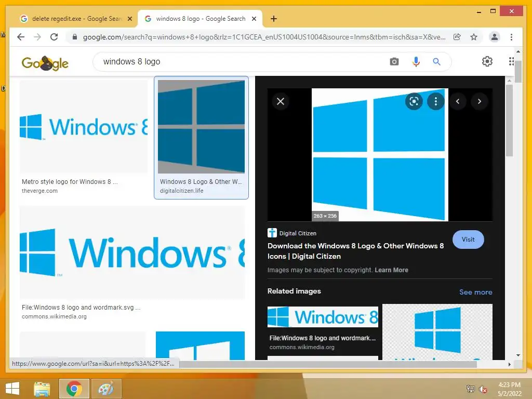Close the 'windows 8 logo' tab
532x399 pixels.
(x=254, y=19)
